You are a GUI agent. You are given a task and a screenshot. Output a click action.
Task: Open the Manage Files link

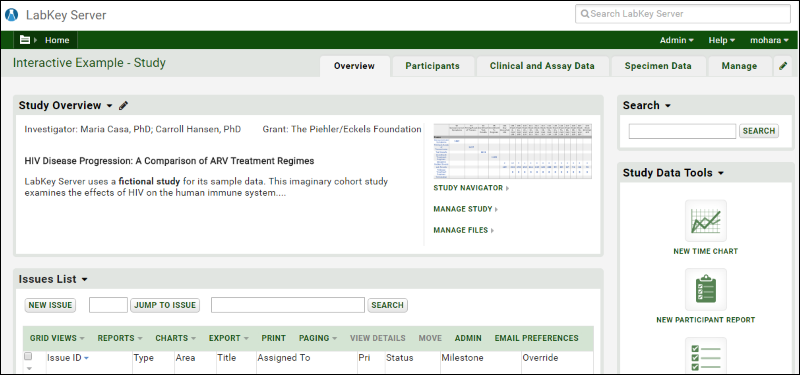click(464, 230)
